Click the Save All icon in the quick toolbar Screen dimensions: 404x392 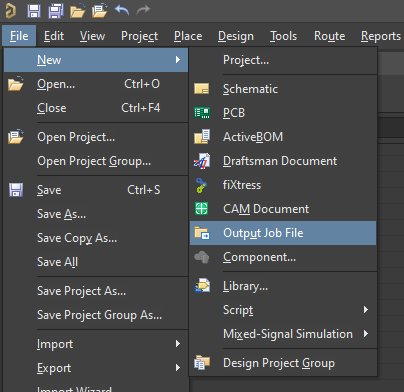[x=56, y=11]
